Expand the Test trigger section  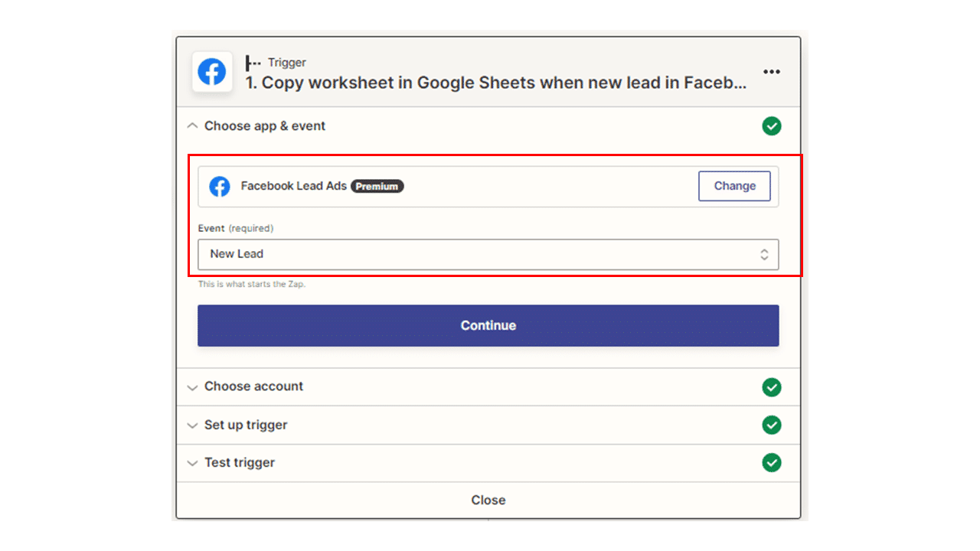click(192, 464)
